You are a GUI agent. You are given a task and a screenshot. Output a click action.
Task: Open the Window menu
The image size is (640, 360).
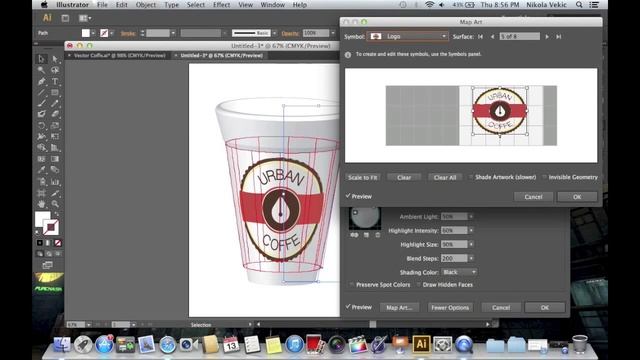[273, 5]
